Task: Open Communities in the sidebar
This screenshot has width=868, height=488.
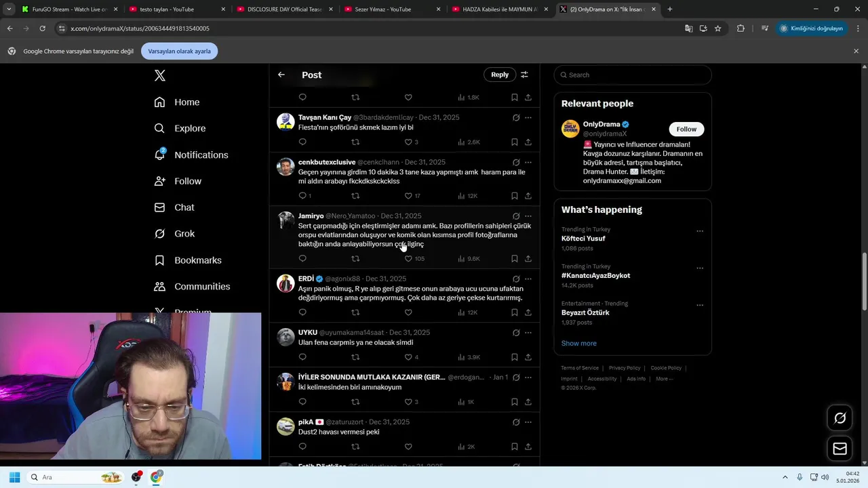Action: [x=192, y=287]
